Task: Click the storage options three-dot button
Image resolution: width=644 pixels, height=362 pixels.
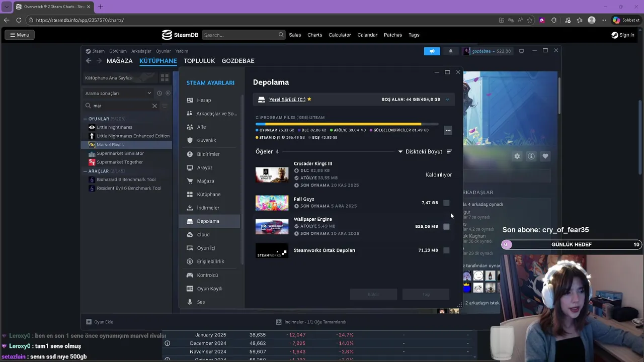Action: pos(448,131)
